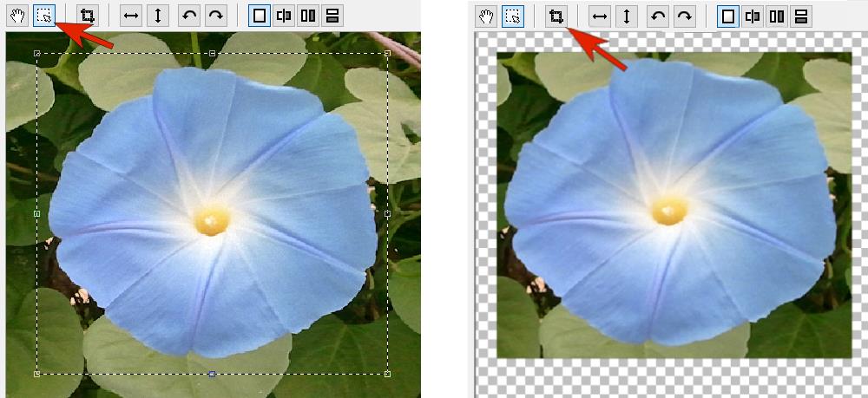Click the yellow flower center in the cropped image
This screenshot has width=868, height=398.
(x=669, y=211)
